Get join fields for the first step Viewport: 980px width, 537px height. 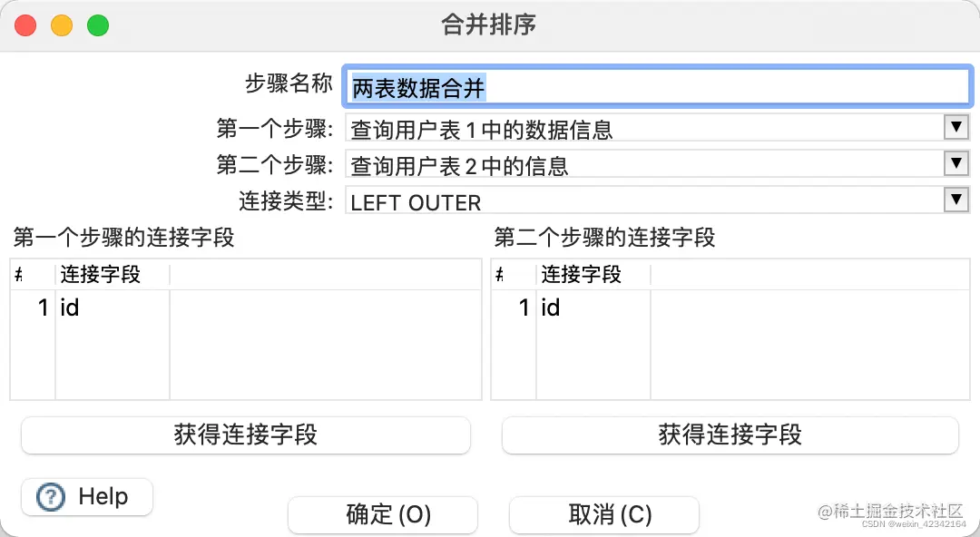(245, 434)
